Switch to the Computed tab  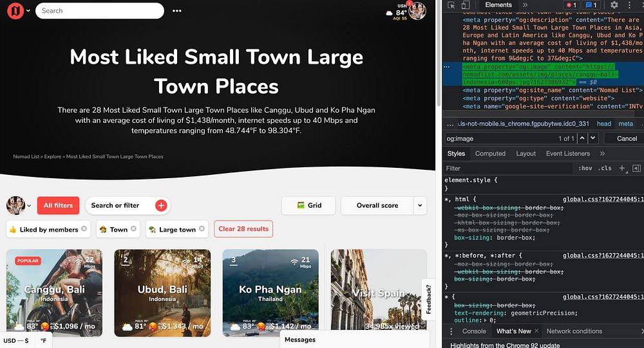pos(490,154)
